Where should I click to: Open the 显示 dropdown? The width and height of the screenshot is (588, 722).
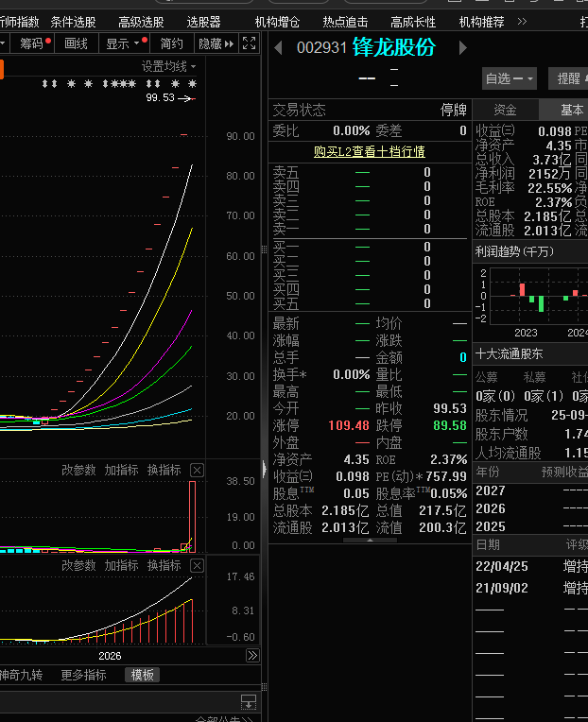tap(124, 43)
